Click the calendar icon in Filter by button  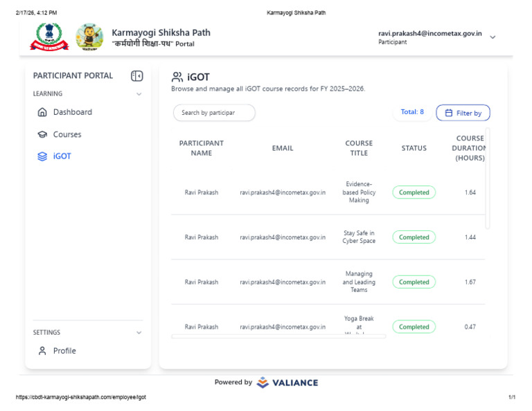pyautogui.click(x=449, y=113)
